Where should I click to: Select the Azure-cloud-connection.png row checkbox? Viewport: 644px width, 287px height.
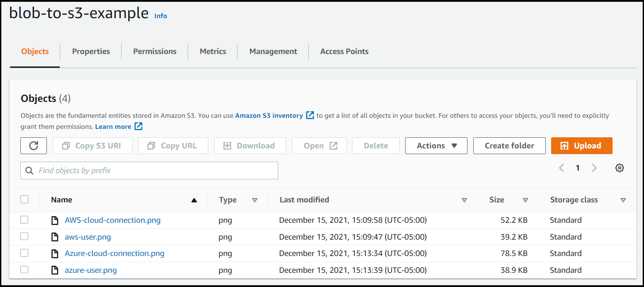pyautogui.click(x=24, y=253)
